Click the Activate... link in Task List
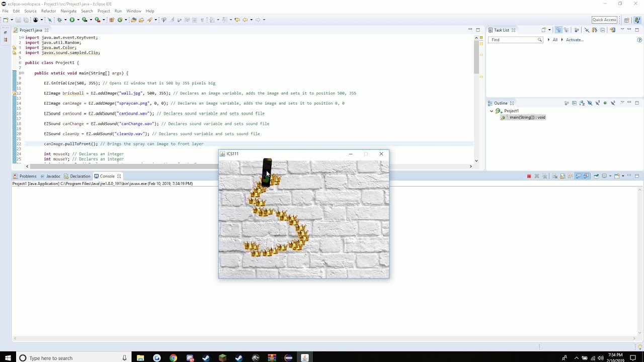Viewport: 644px width, 362px height. [575, 40]
